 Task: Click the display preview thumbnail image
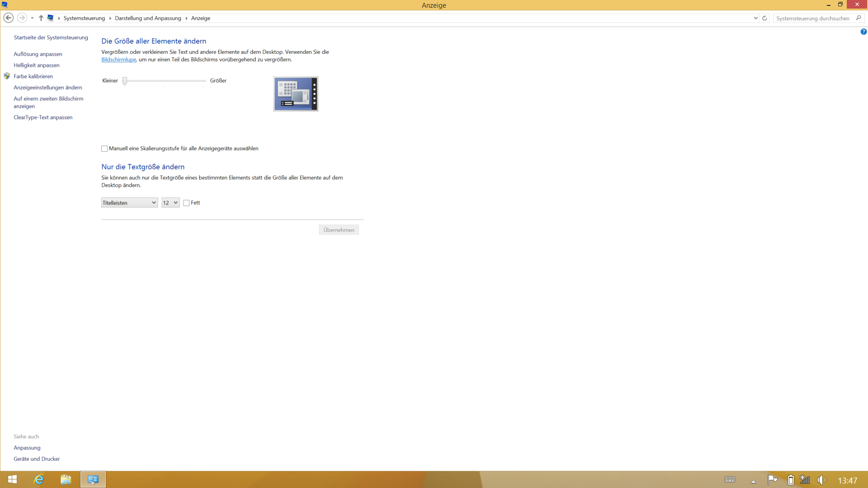coord(296,94)
